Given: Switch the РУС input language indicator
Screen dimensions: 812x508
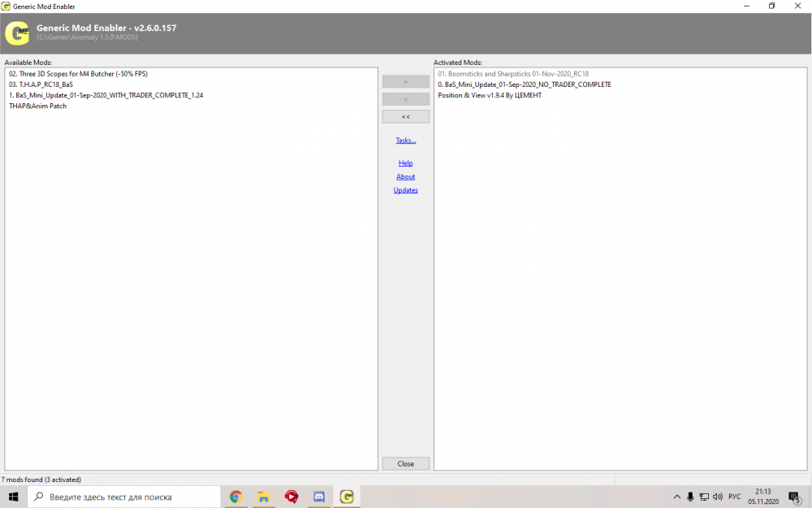Looking at the screenshot, I should 734,497.
